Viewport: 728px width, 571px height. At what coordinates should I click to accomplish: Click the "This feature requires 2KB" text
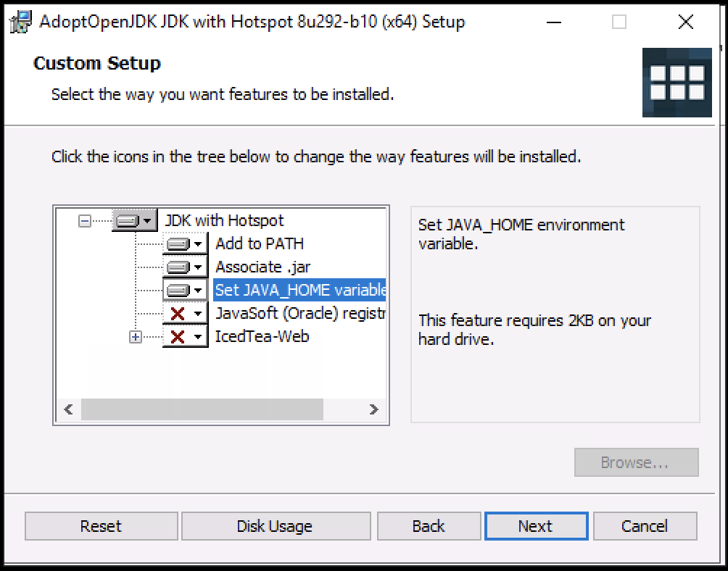pyautogui.click(x=534, y=330)
